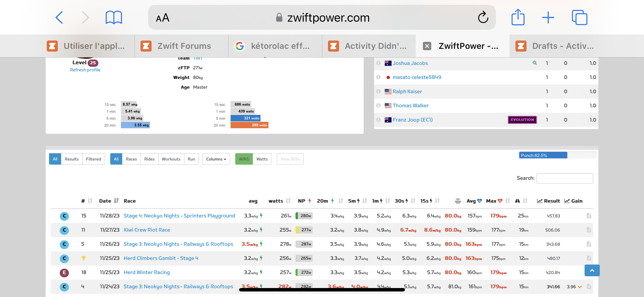
Task: Switch units toggle to Watts
Action: click(262, 159)
